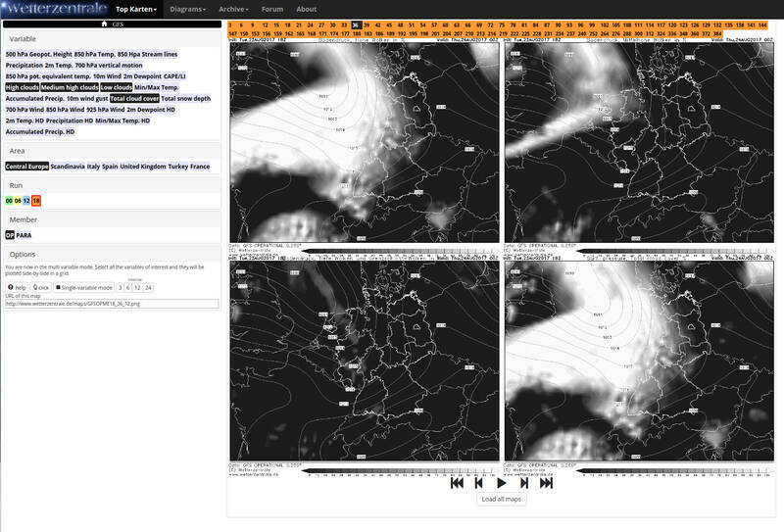Select the Scandinavia area
Image resolution: width=784 pixels, height=532 pixels.
[68, 167]
